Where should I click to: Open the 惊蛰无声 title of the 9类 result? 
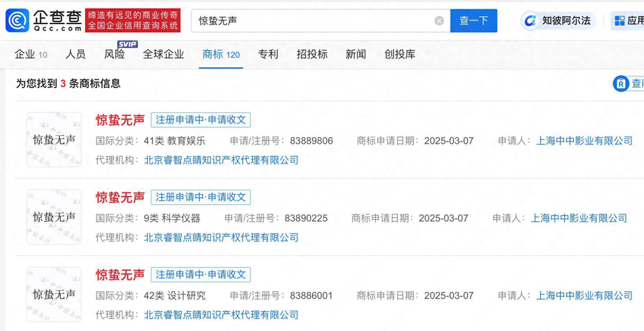point(120,197)
